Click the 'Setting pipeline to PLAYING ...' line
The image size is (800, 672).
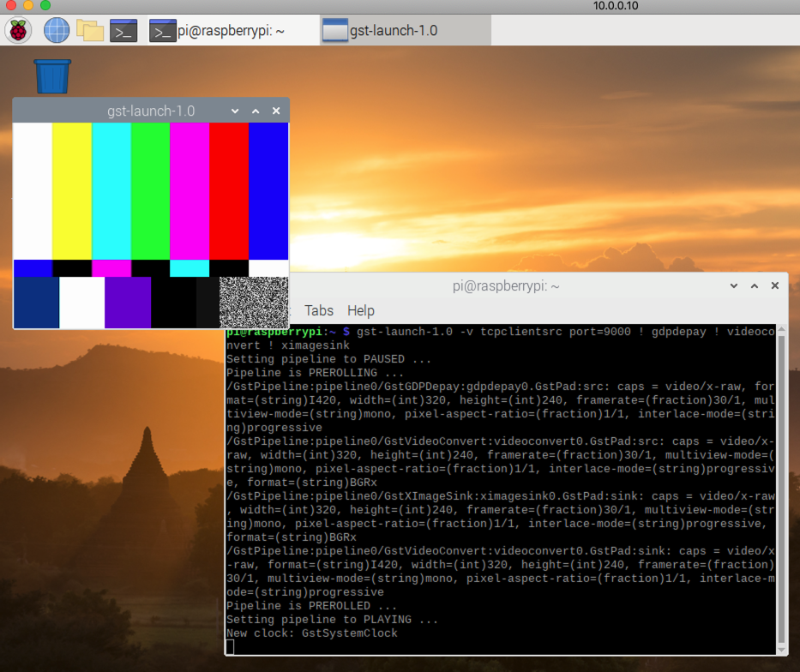coord(332,620)
